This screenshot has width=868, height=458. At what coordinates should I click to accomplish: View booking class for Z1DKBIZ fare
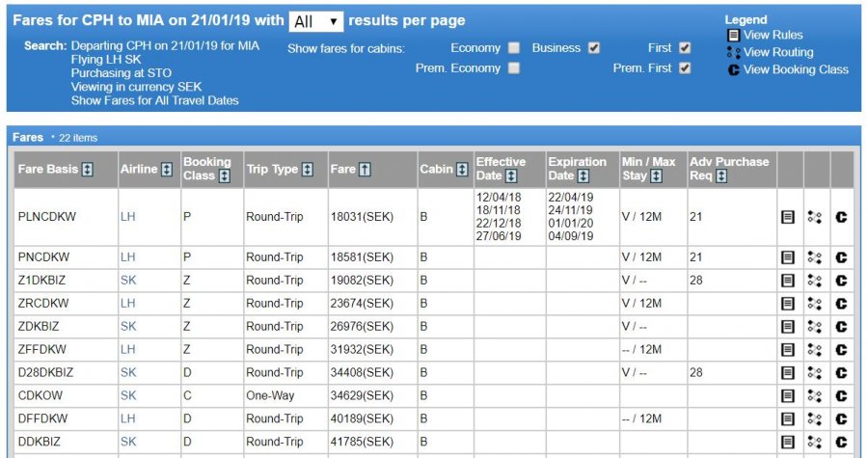tap(841, 281)
